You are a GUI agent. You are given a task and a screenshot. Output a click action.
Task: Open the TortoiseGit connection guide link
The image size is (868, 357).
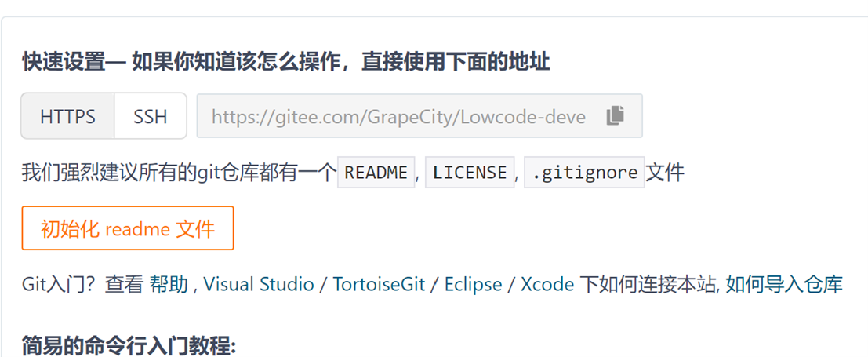coord(379,284)
